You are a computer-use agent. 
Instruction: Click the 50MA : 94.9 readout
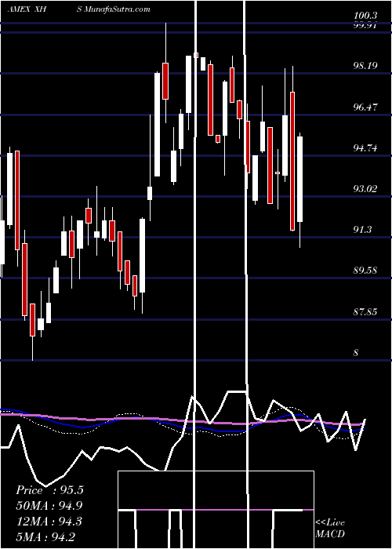49,506
